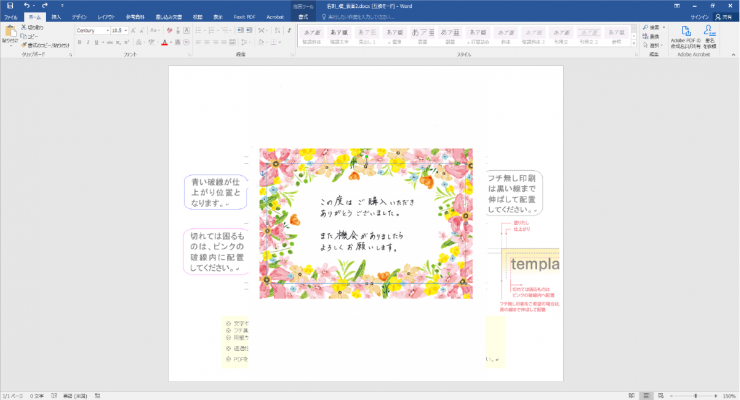Click the red font color swatch
The image size is (740, 400).
164,44
